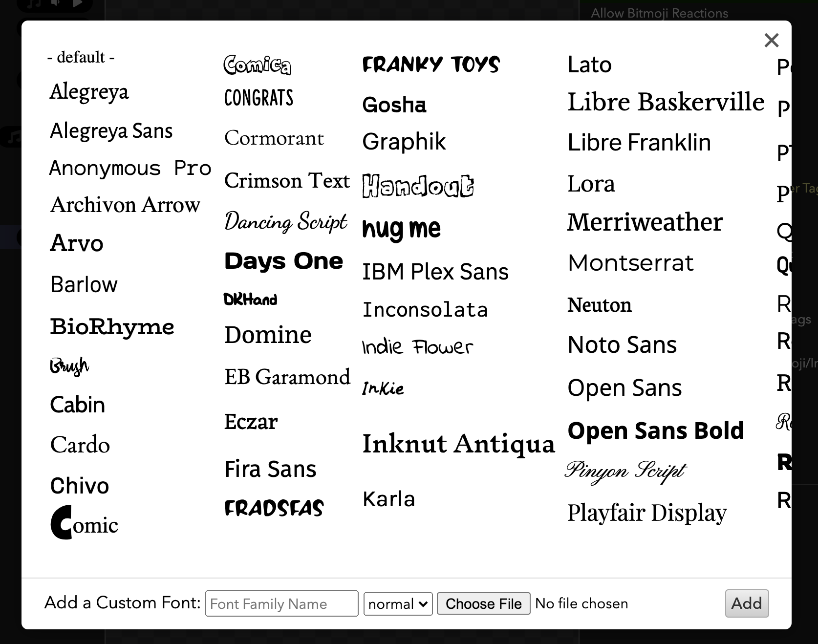Click the Add custom font button
The width and height of the screenshot is (818, 644).
(x=747, y=603)
